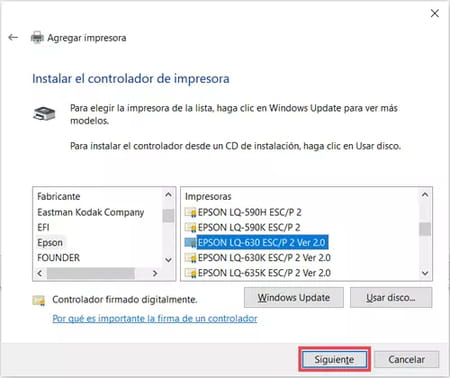Go back with the arrow icon
This screenshot has height=378, width=450.
tap(13, 37)
